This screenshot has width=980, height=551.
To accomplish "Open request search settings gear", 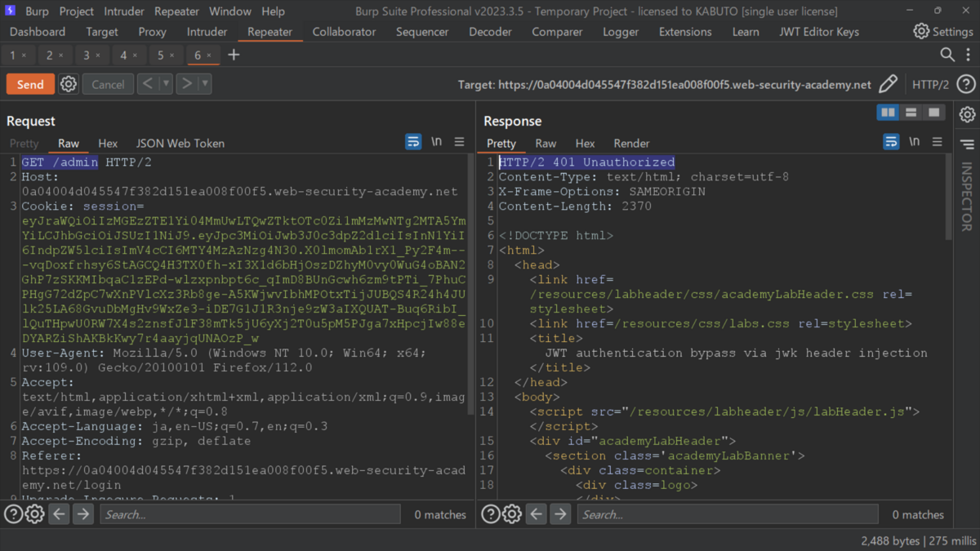I will point(34,514).
